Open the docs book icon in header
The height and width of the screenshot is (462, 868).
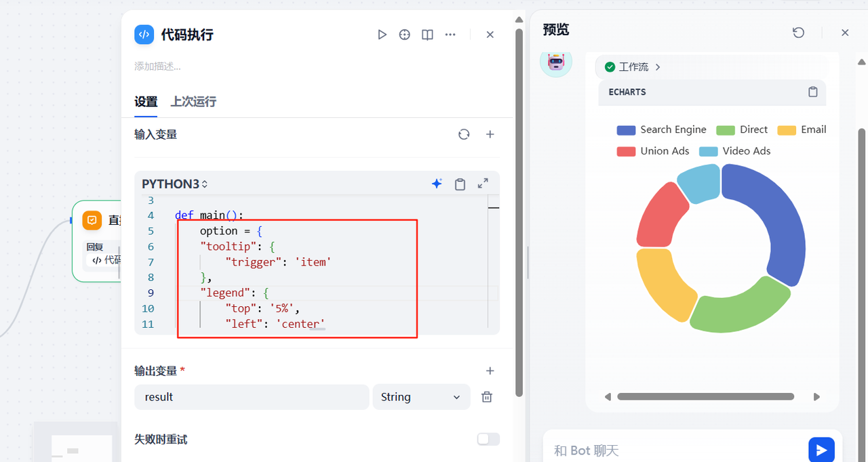pos(427,35)
